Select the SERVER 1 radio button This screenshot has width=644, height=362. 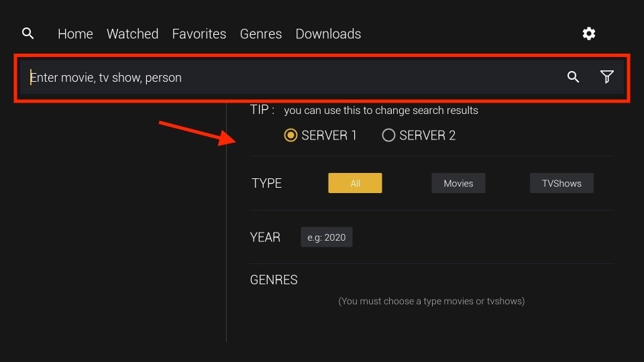point(290,135)
